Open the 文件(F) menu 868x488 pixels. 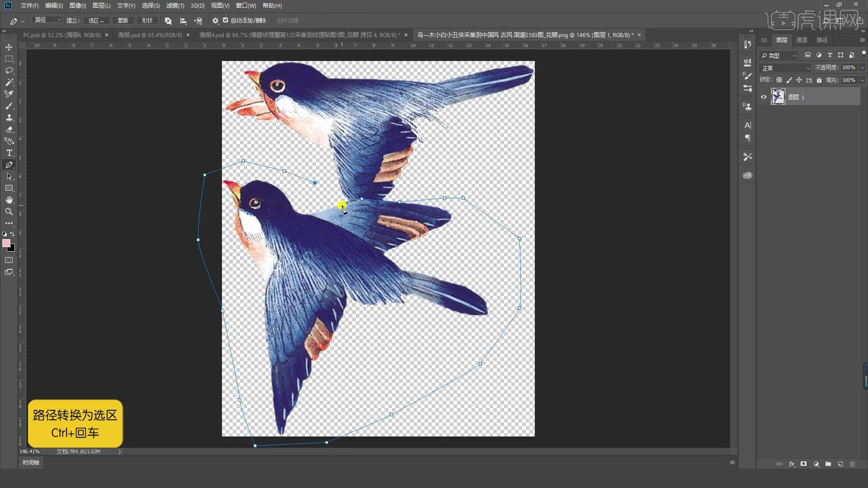point(29,5)
